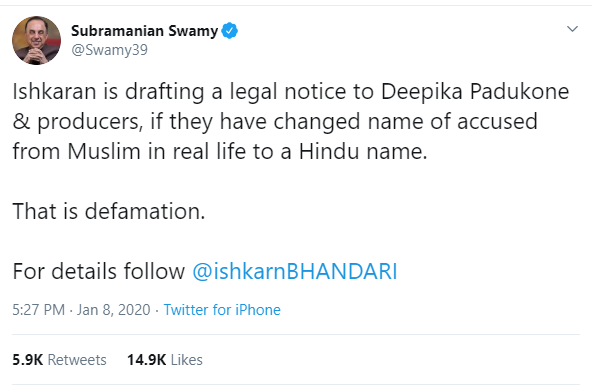The height and width of the screenshot is (392, 592).
Task: Open the tweet options chevron menu
Action: (572, 29)
